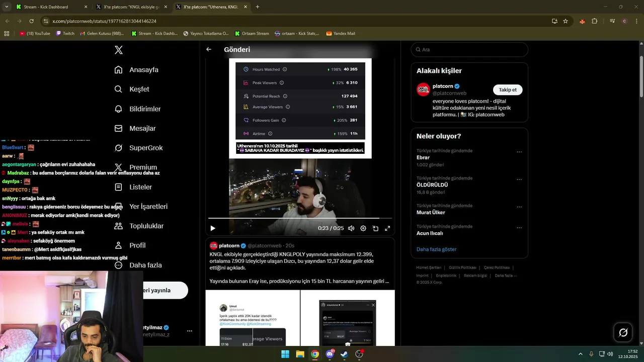Switch to Stream - Kick Dashboard tab
Image resolution: width=644 pixels, height=362 pixels.
(x=51, y=7)
